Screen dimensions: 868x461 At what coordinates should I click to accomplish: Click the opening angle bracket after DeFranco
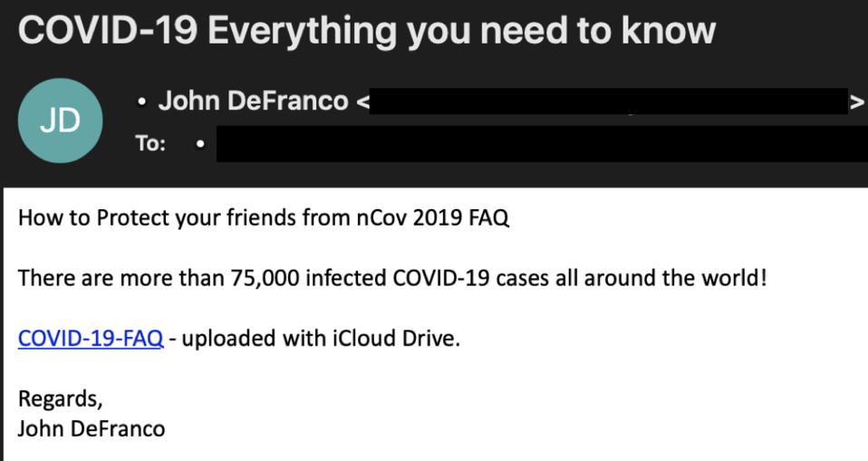[x=362, y=102]
